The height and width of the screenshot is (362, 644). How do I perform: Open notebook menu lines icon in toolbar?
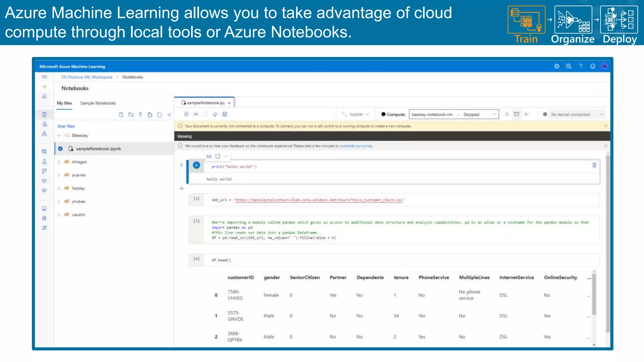click(186, 114)
